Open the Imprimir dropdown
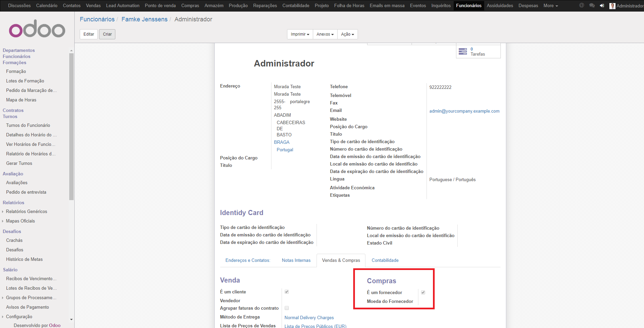The width and height of the screenshot is (644, 328). click(300, 34)
